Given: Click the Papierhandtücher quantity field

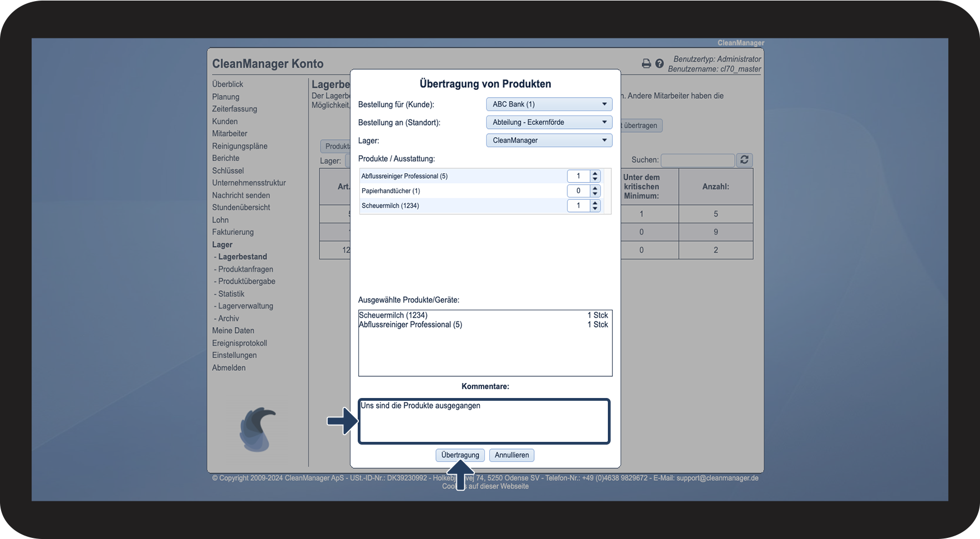Looking at the screenshot, I should pos(579,191).
